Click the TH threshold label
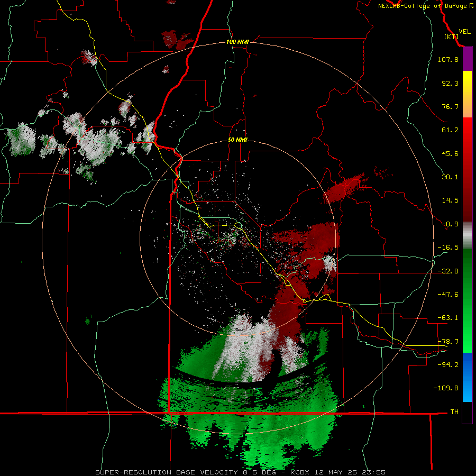 tap(454, 412)
